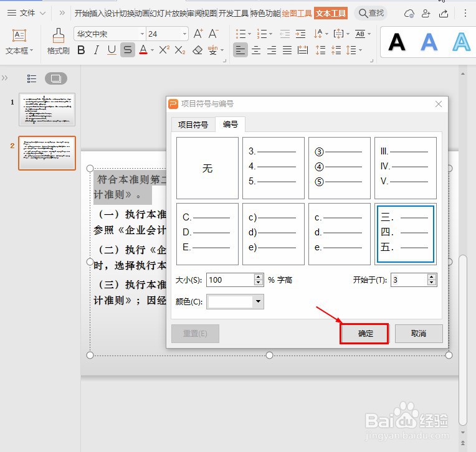Apply distributed alignment
The width and height of the screenshot is (476, 452).
[303, 50]
